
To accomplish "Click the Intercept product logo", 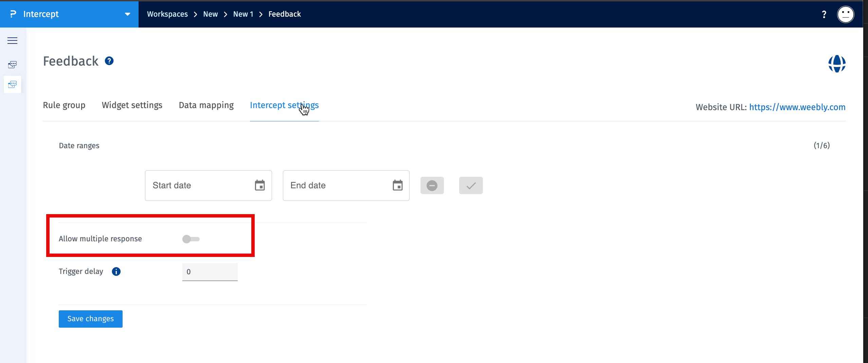I will (13, 14).
